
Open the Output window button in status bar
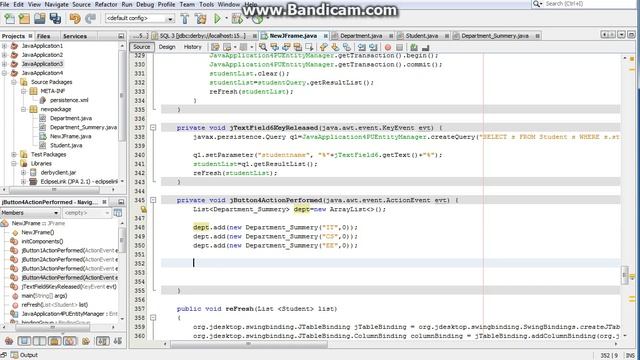click(x=24, y=355)
